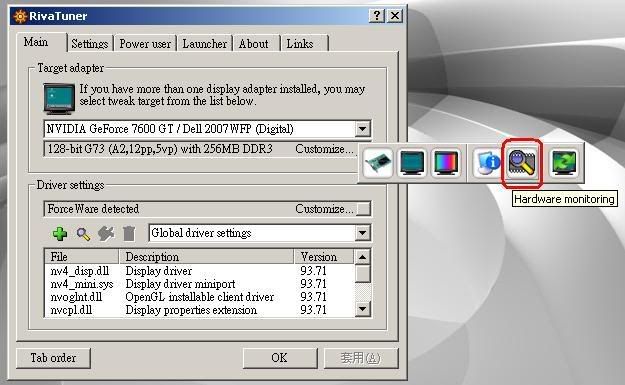Viewport: 625px width, 385px height.
Task: Click the 'ForceWare detected' text
Action: click(x=93, y=209)
